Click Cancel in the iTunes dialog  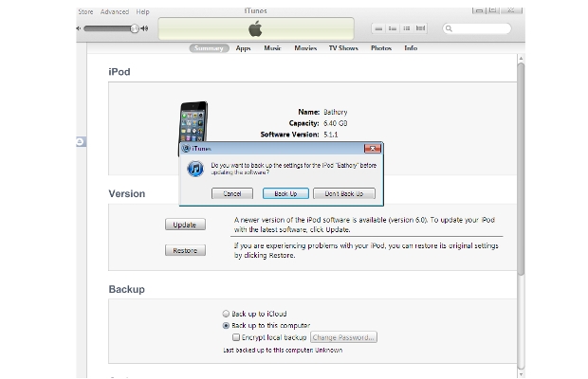pos(232,193)
